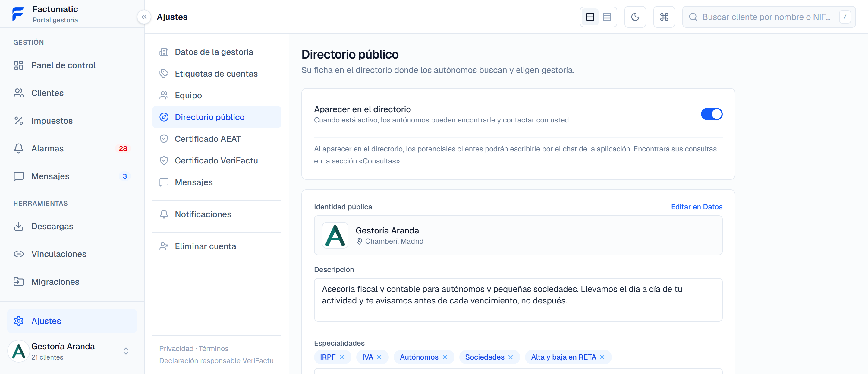Open the Impuestos menu label
The height and width of the screenshot is (374, 868).
pyautogui.click(x=52, y=121)
